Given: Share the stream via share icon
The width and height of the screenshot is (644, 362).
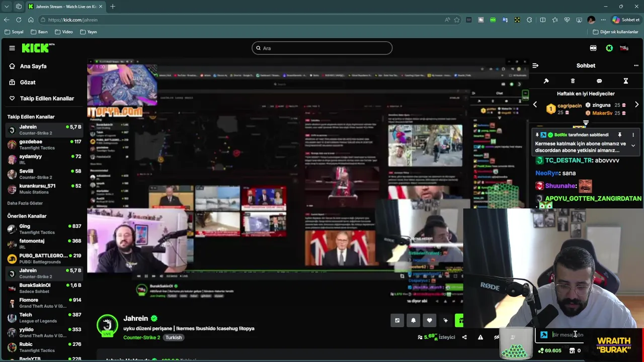Looking at the screenshot, I should coord(464,337).
